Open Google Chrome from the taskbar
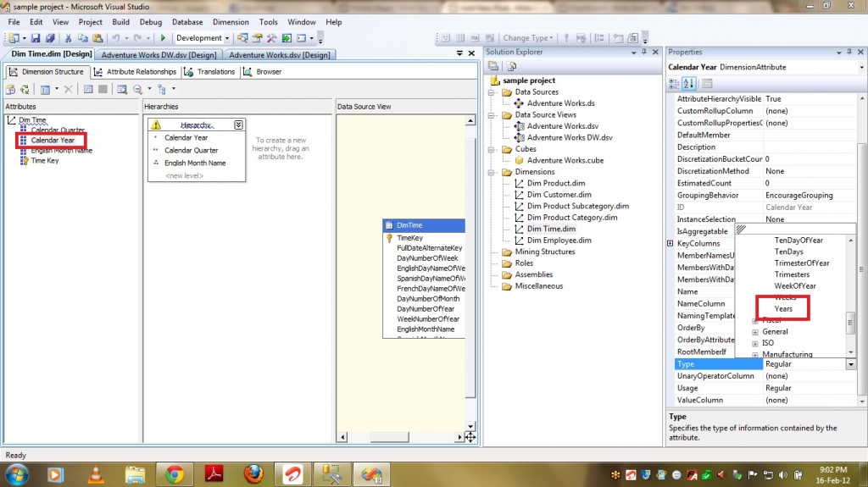 175,474
